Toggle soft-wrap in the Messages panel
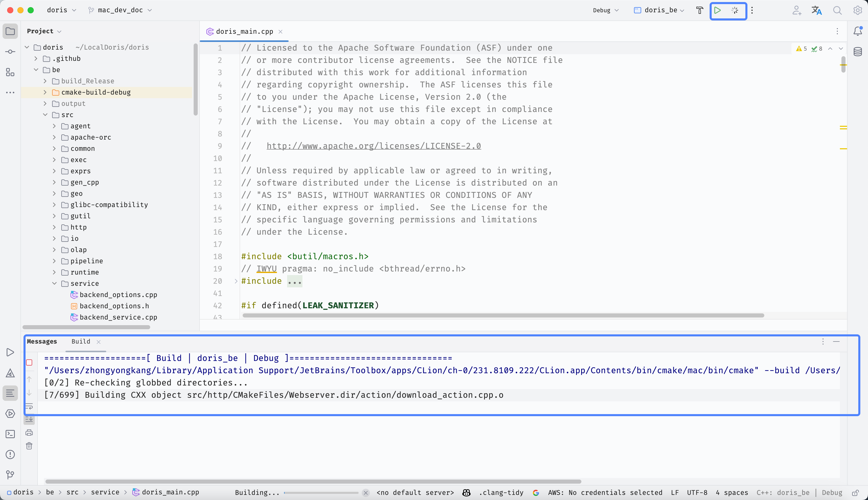Viewport: 868px width, 500px height. coord(29,407)
